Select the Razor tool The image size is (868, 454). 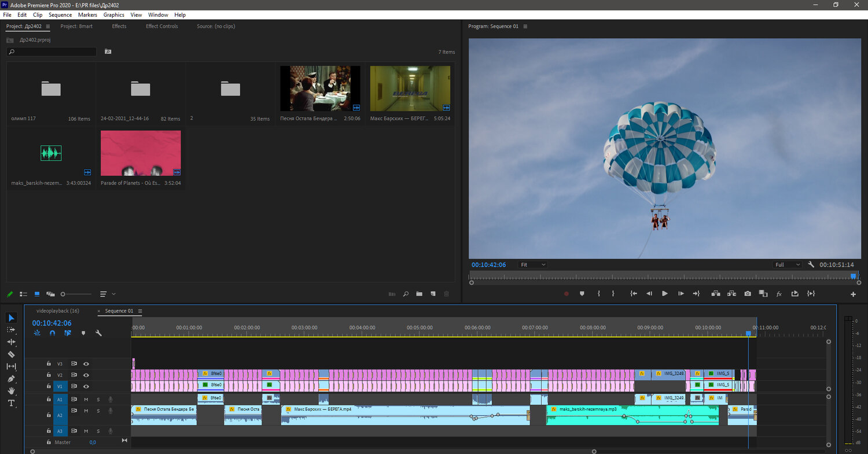12,354
